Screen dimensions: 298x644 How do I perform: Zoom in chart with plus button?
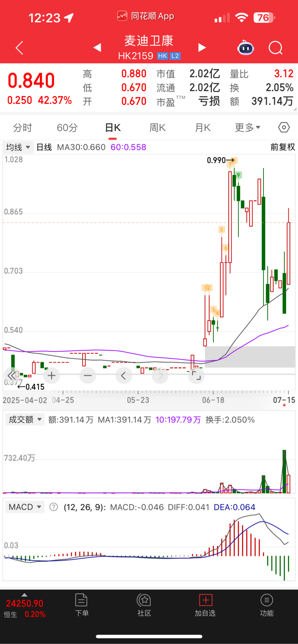pyautogui.click(x=52, y=375)
